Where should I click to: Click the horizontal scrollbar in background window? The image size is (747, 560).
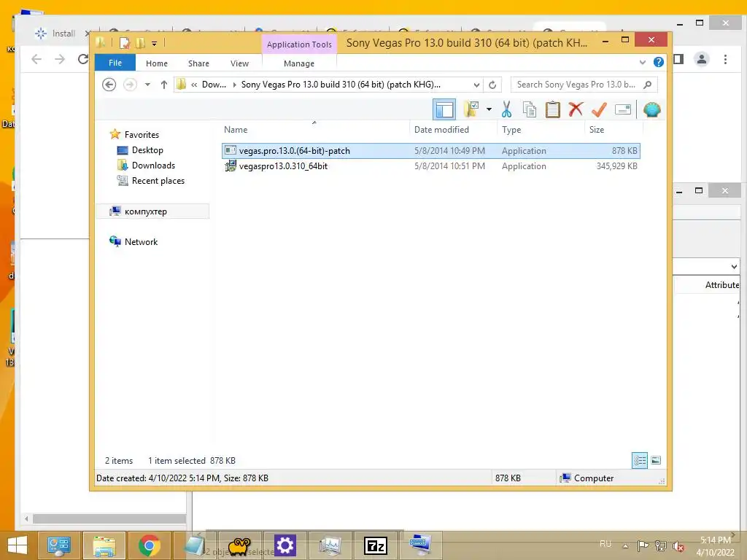[x=109, y=518]
